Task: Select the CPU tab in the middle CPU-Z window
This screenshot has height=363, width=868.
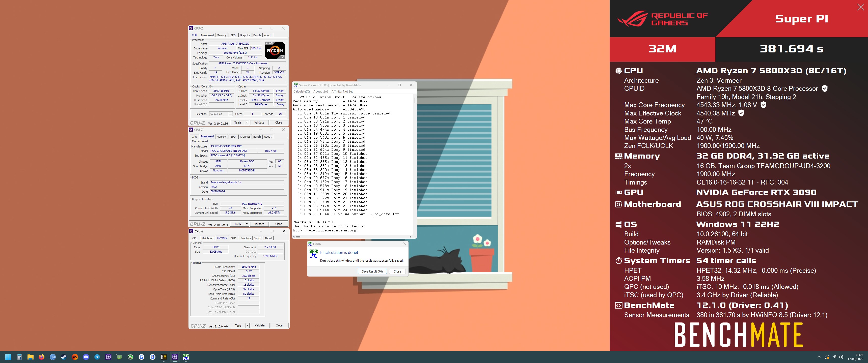Action: point(195,137)
